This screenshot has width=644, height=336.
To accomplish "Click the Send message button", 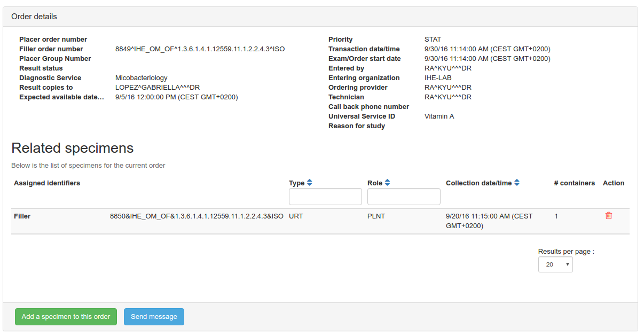I will tap(154, 317).
